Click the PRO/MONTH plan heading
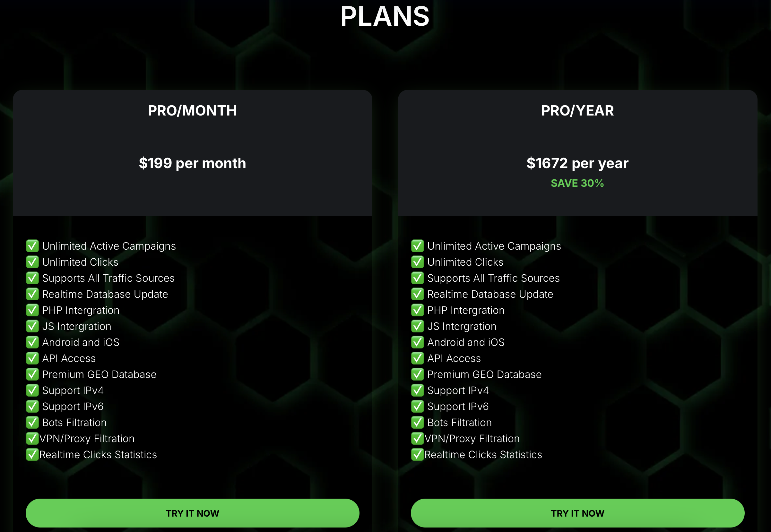 pyautogui.click(x=192, y=111)
